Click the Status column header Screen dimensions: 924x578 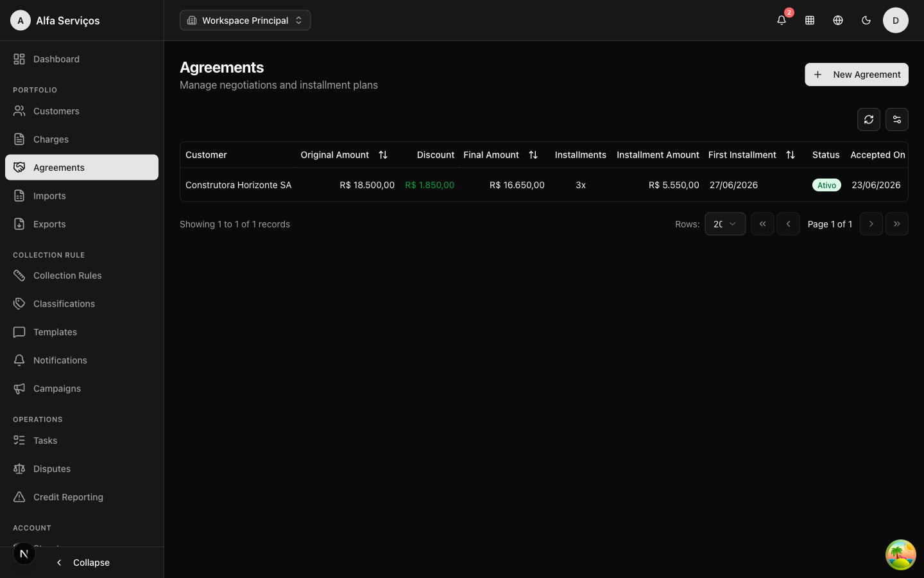coord(826,155)
